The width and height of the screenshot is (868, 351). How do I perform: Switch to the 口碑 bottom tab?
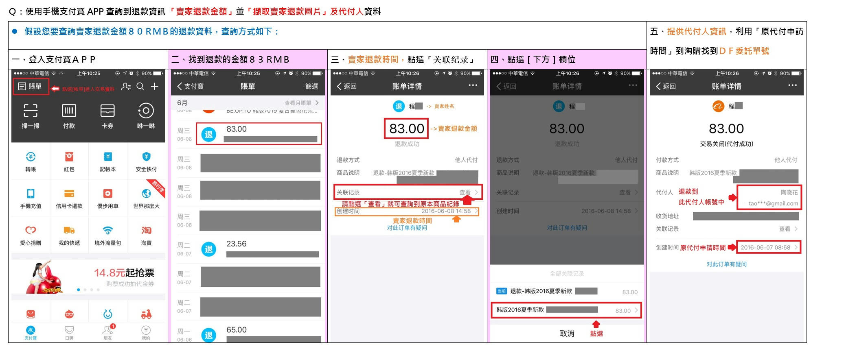pos(69,332)
